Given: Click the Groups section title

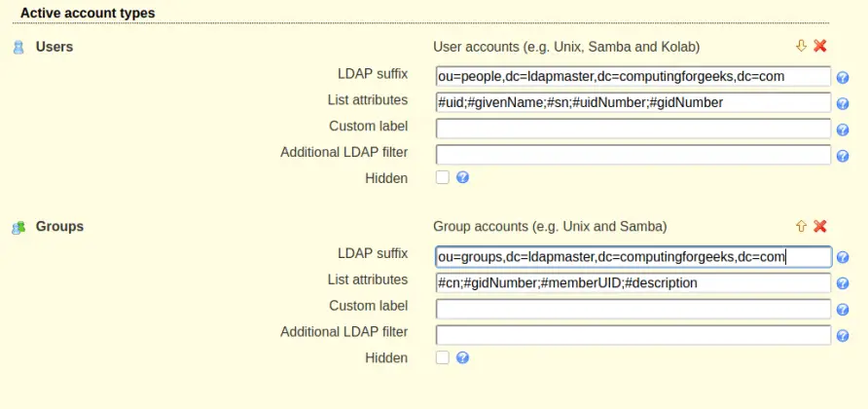Looking at the screenshot, I should (59, 226).
